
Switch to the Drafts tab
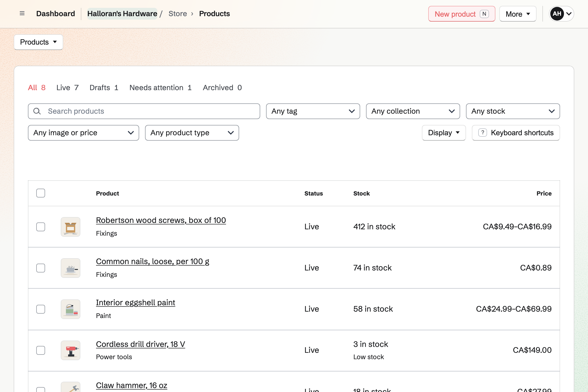pyautogui.click(x=104, y=88)
